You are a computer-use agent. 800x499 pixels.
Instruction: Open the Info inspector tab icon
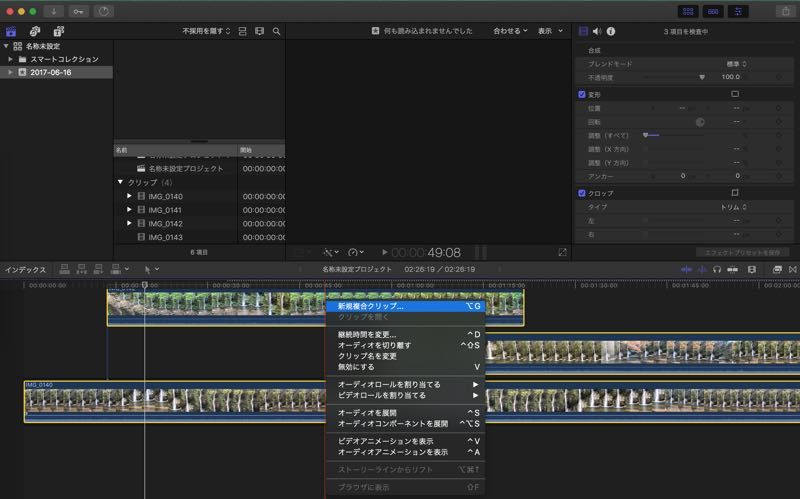click(611, 31)
